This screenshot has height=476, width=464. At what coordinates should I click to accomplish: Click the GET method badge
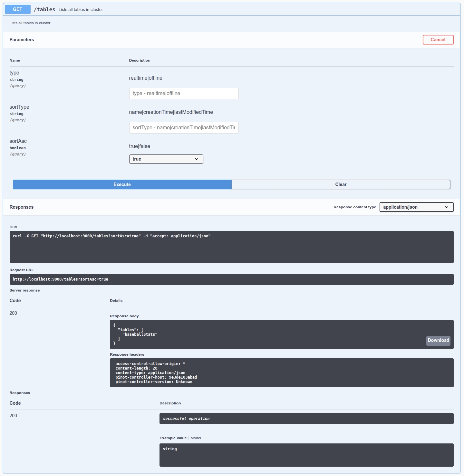(x=18, y=9)
